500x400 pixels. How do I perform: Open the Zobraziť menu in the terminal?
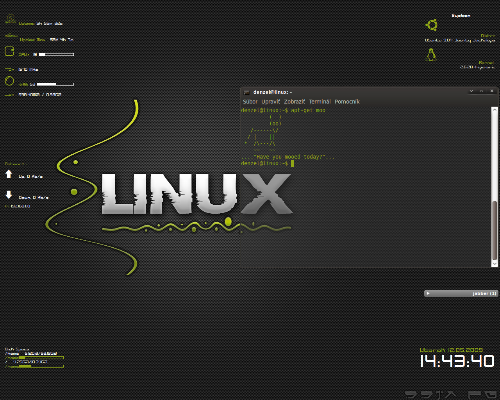294,102
